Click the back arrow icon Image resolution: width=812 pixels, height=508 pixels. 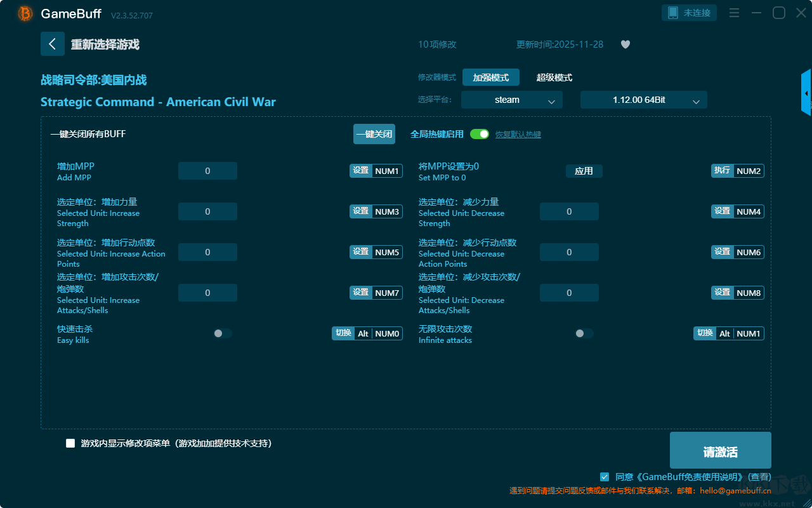tap(53, 44)
